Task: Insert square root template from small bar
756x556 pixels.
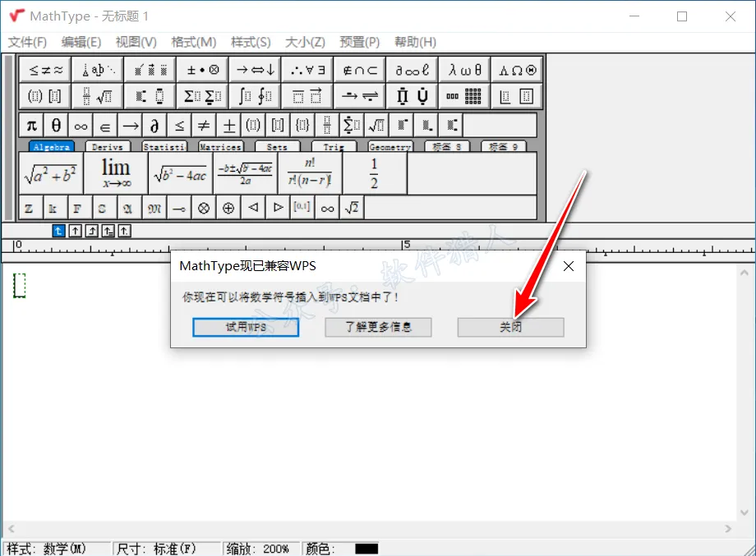Action: coord(376,126)
